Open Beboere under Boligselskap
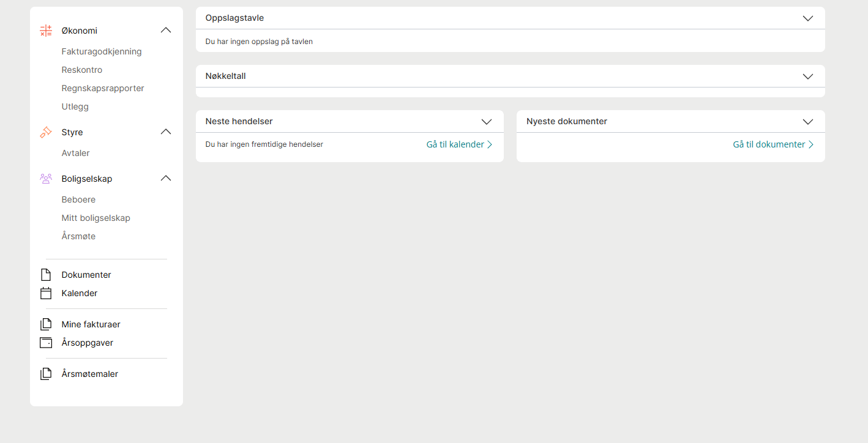This screenshot has height=443, width=868. point(78,199)
